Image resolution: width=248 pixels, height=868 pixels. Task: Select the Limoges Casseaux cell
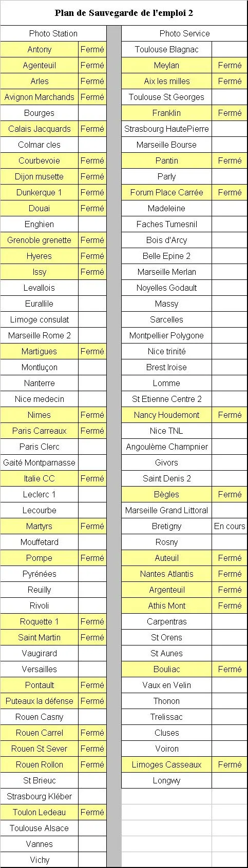click(166, 764)
